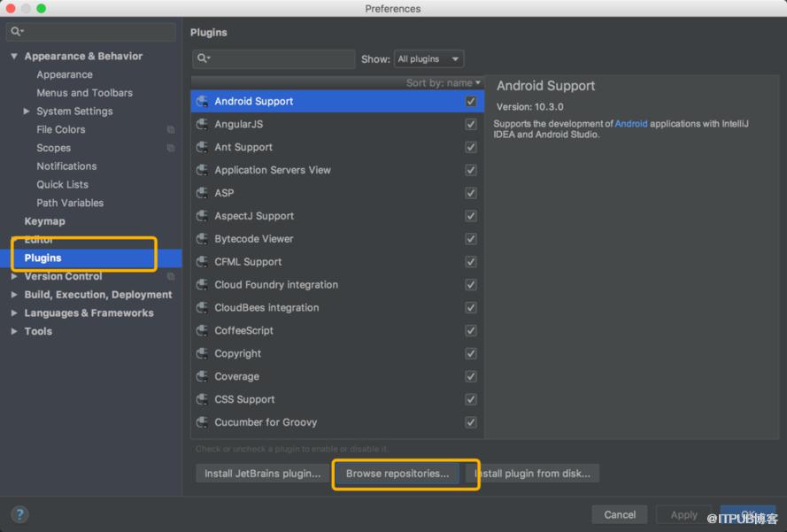
Task: Expand the Languages & Frameworks section
Action: (x=14, y=313)
